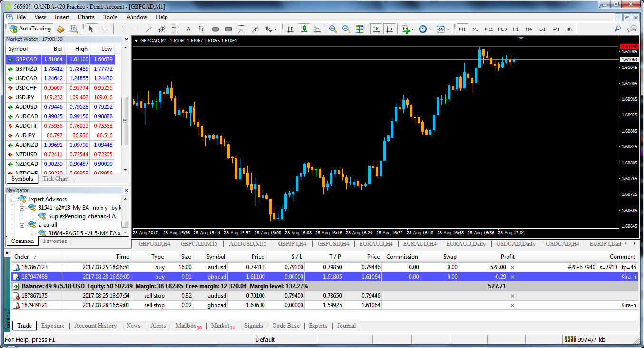Select the Draw Ellipse tool
The height and width of the screenshot is (348, 644).
coord(215,29)
